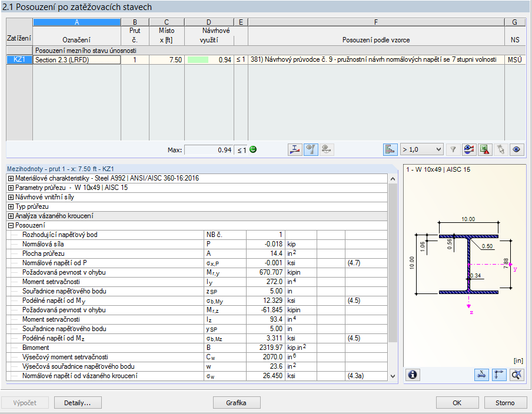Click the reset zoom magnifier icon
Screen dimensions: 532x414
(516, 375)
